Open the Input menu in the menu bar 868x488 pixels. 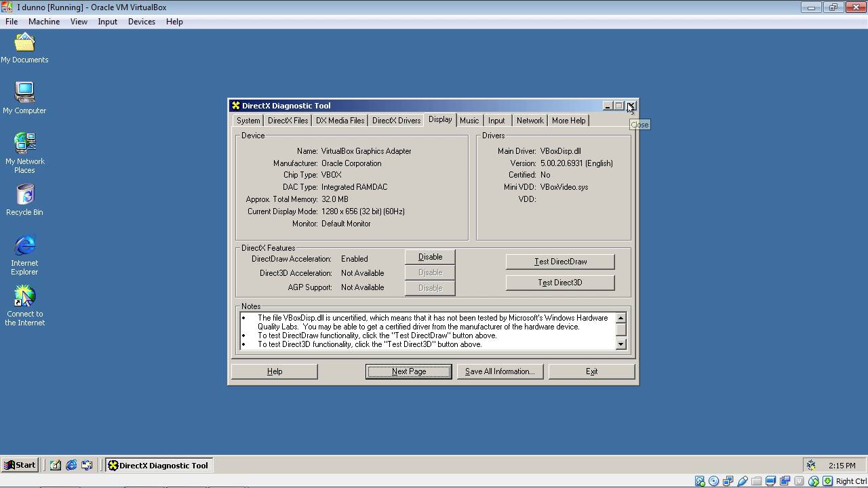[107, 22]
